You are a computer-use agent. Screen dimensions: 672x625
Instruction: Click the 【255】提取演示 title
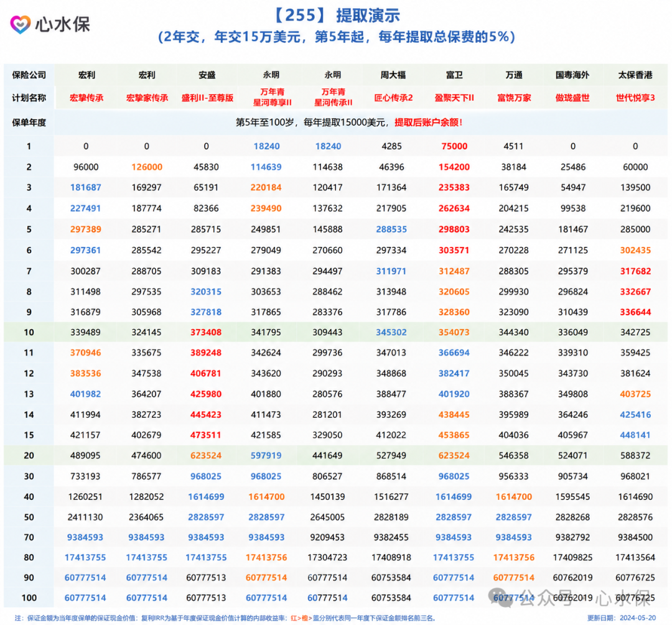(x=337, y=16)
